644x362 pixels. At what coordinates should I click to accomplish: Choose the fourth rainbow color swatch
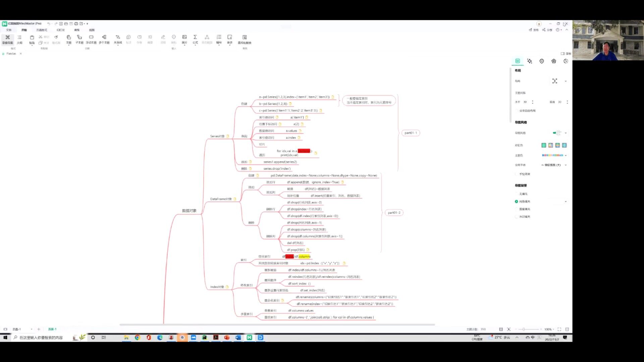click(x=564, y=145)
